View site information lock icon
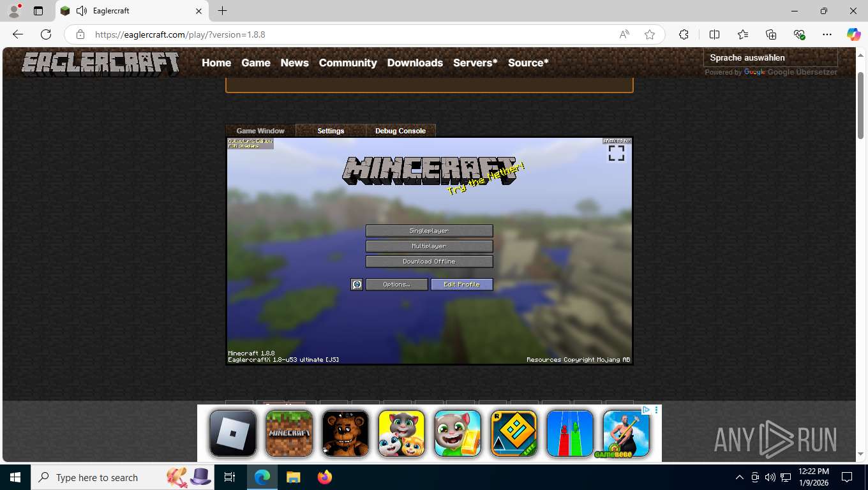868x490 pixels. point(80,34)
